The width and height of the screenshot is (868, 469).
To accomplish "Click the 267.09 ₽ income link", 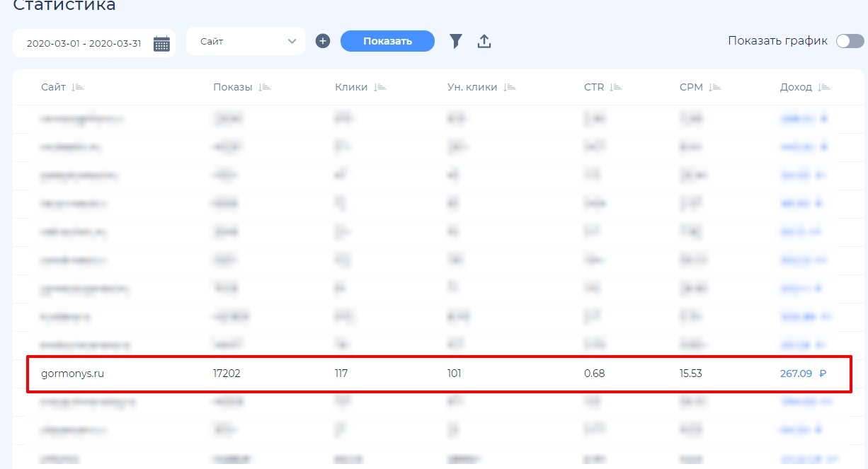I will pyautogui.click(x=796, y=374).
